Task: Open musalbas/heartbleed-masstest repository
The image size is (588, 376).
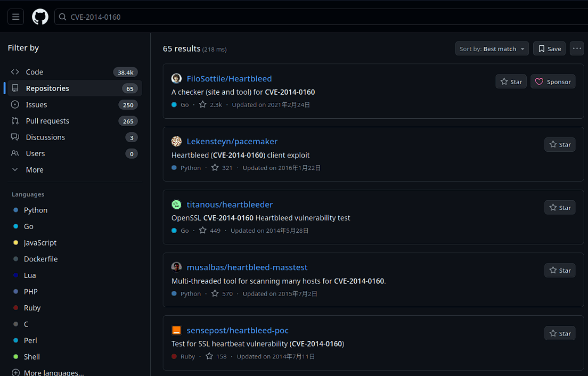Action: coord(247,267)
